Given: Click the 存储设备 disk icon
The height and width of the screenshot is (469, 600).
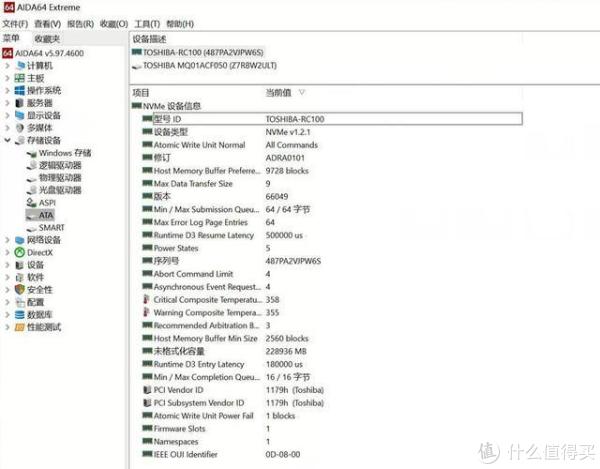Looking at the screenshot, I should [x=20, y=140].
